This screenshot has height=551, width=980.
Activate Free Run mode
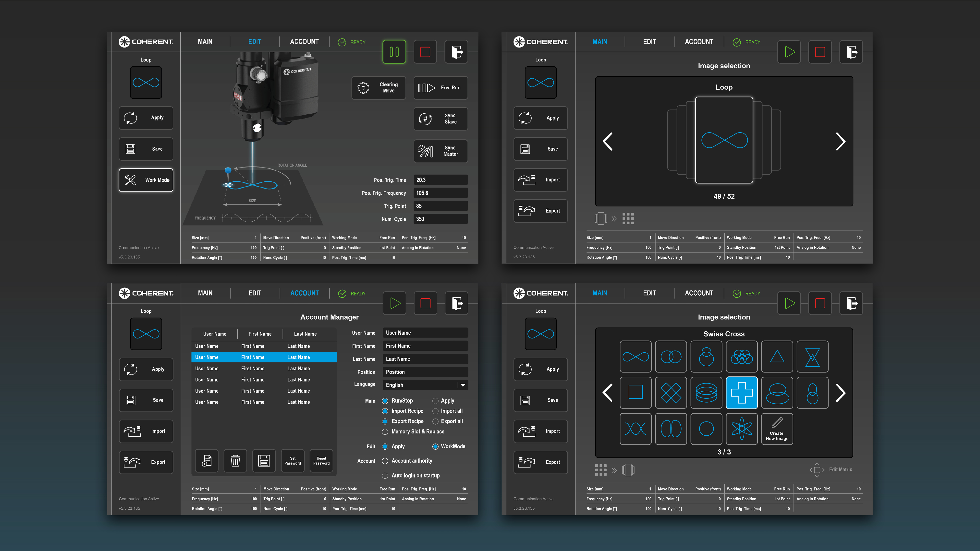(441, 88)
